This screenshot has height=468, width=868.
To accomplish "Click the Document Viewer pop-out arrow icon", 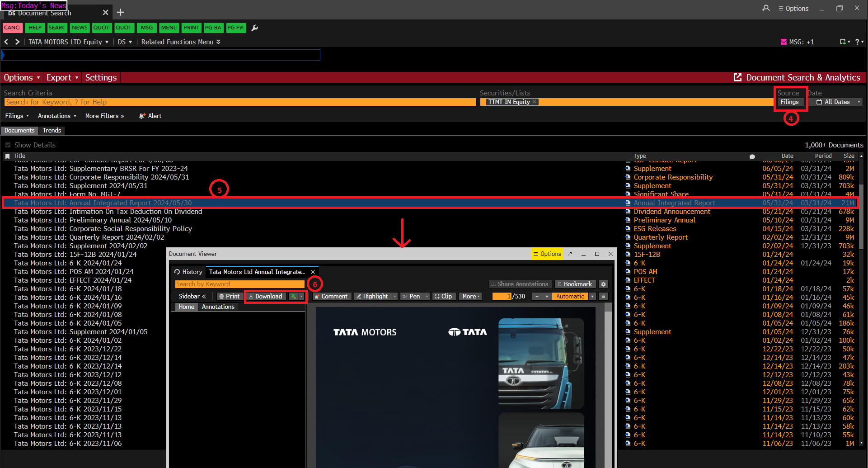I will pos(570,254).
